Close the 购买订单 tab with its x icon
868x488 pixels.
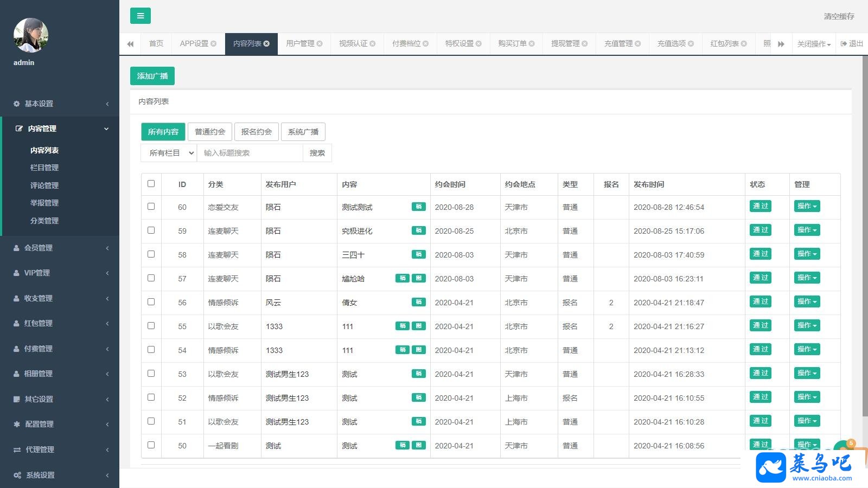532,43
